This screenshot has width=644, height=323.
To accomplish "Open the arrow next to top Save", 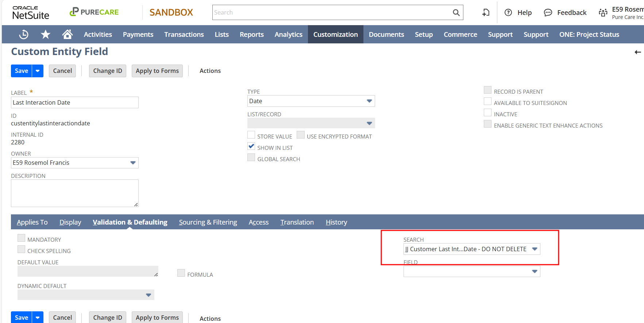I will click(38, 71).
